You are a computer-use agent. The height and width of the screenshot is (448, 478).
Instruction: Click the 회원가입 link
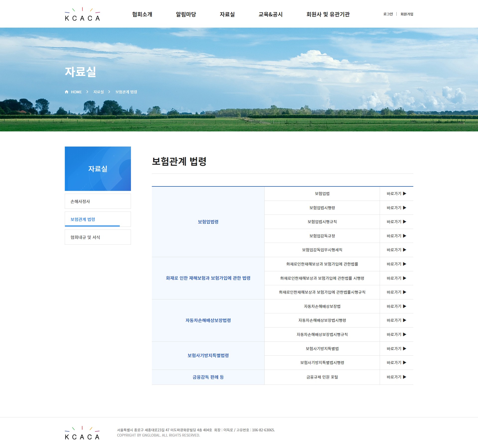(x=407, y=14)
